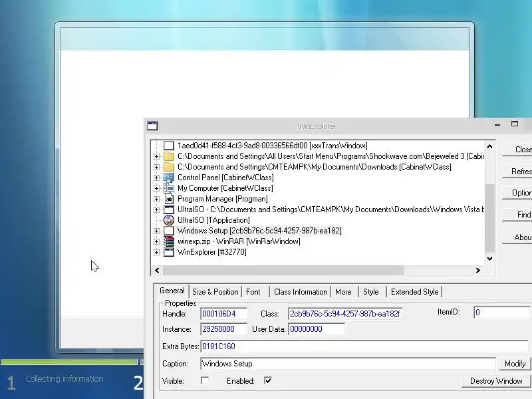532x399 pixels.
Task: Expand the WinExplorer #32770 tree node
Action: pos(156,252)
